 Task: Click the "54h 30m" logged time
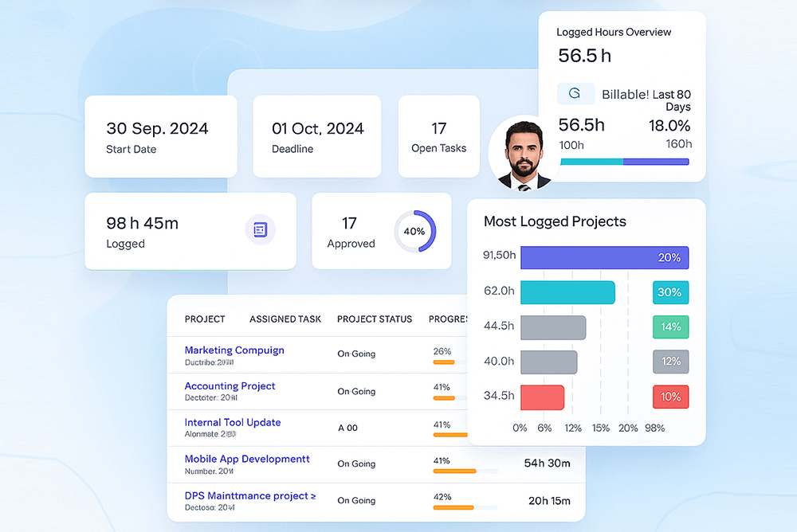547,464
